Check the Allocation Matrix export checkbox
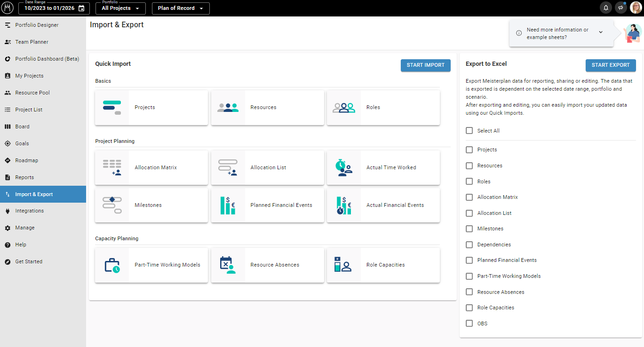The height and width of the screenshot is (347, 644). [x=469, y=197]
